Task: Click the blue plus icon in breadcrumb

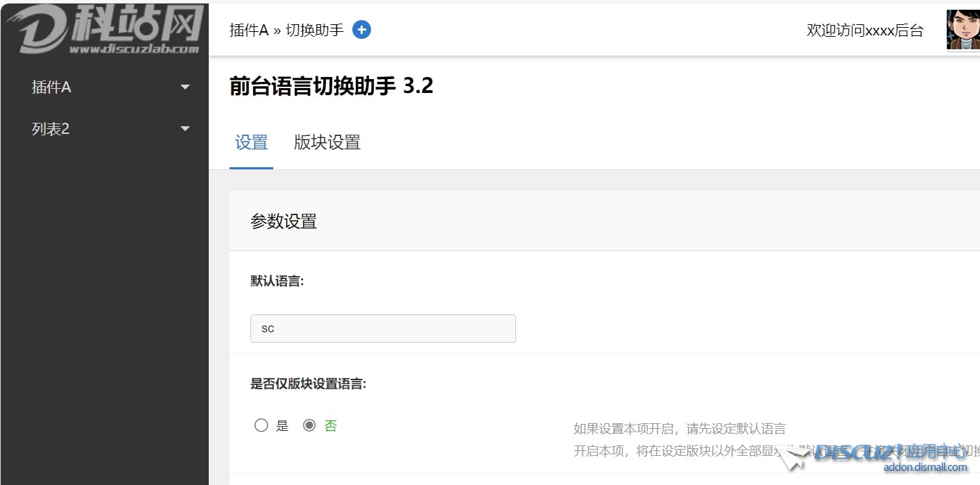Action: click(x=361, y=30)
